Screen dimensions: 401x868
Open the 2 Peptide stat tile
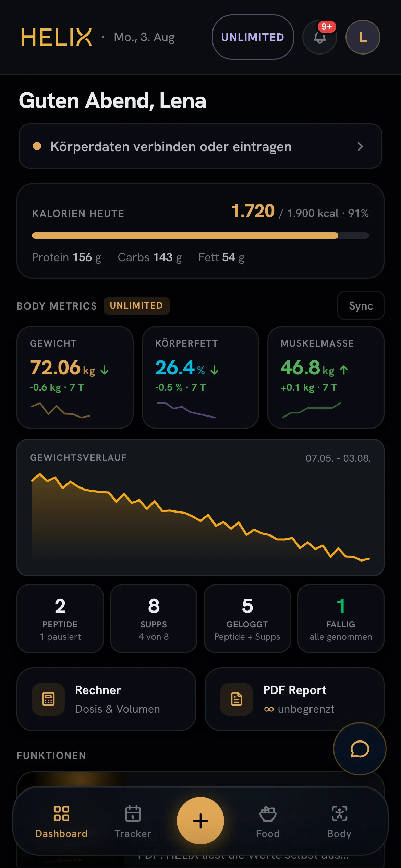coord(60,618)
